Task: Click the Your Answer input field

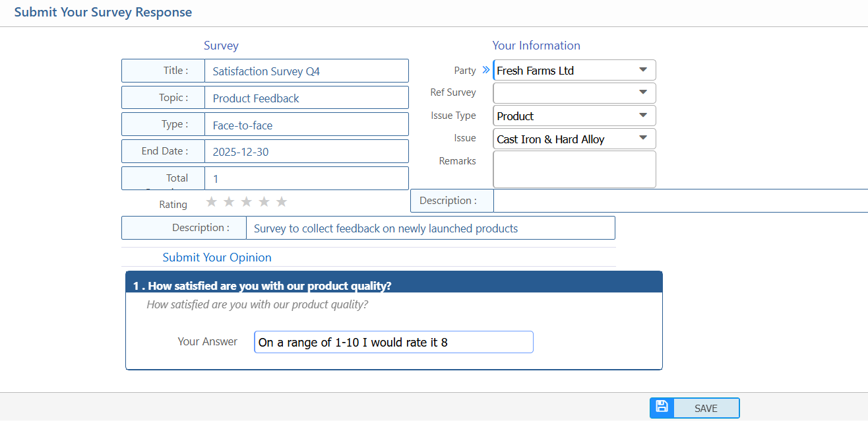Action: point(394,342)
